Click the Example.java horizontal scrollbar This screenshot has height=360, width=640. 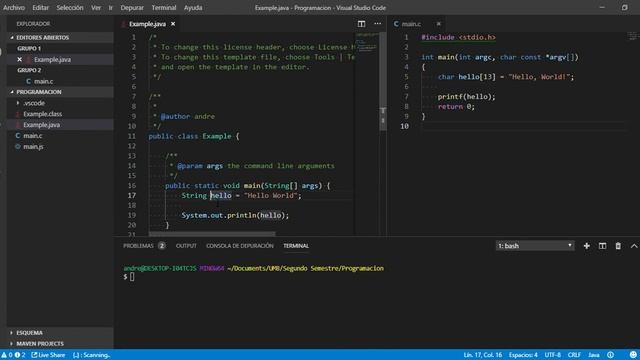212,234
